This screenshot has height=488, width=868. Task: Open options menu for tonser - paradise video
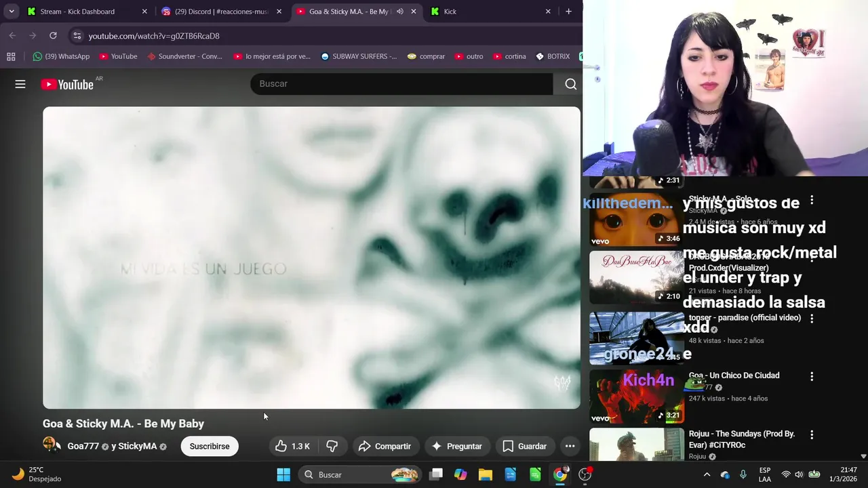coord(812,319)
